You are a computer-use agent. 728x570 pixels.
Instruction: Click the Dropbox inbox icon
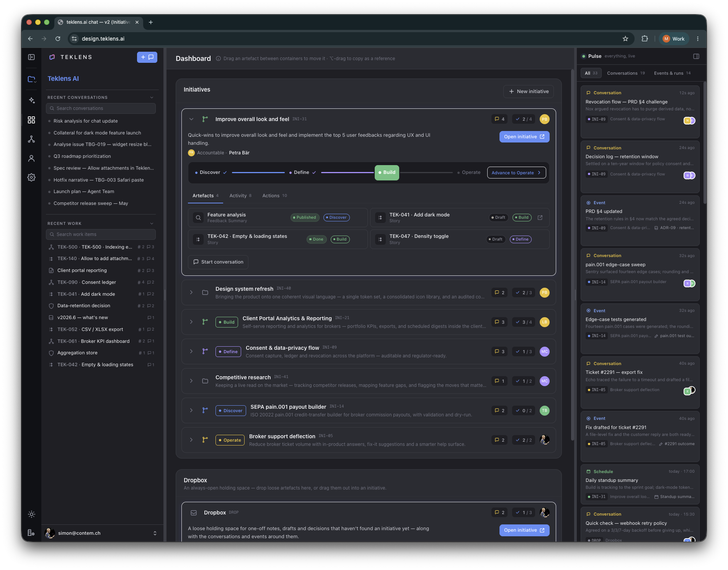point(194,513)
